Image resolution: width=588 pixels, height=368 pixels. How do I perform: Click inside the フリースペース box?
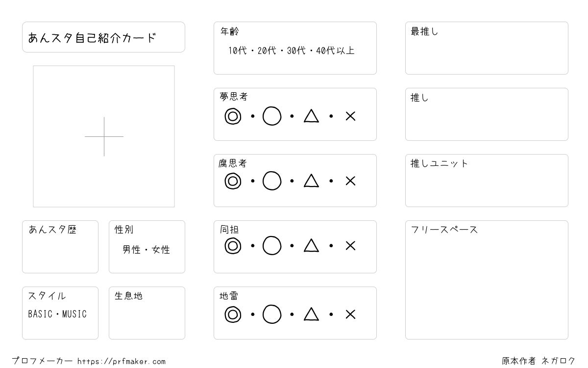point(487,280)
